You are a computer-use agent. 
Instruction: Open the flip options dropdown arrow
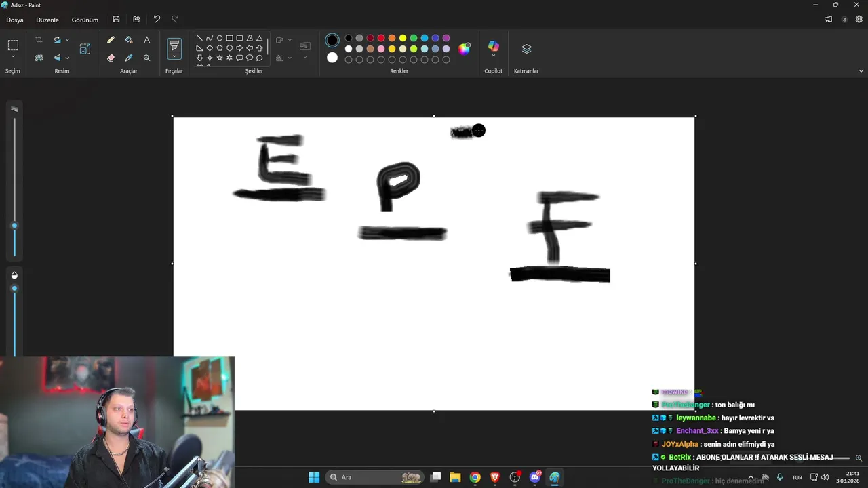point(67,58)
